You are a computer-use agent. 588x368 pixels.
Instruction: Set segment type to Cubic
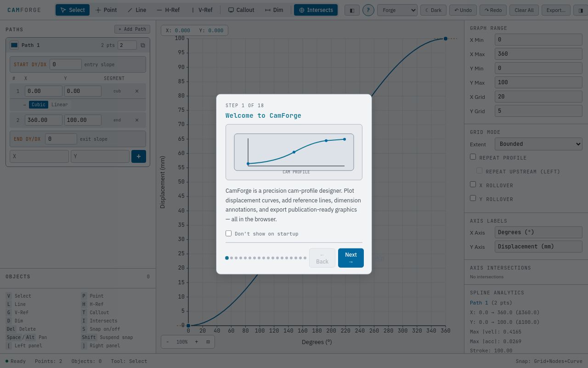pyautogui.click(x=39, y=104)
